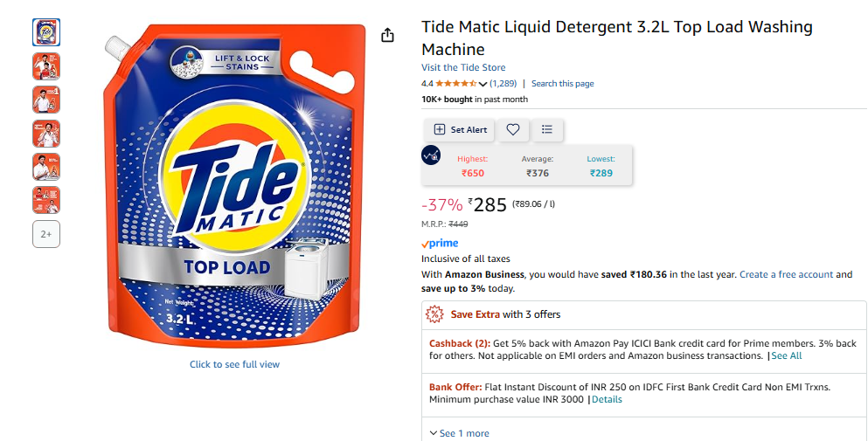The image size is (868, 441).
Task: Click Search this page link
Action: tap(562, 84)
